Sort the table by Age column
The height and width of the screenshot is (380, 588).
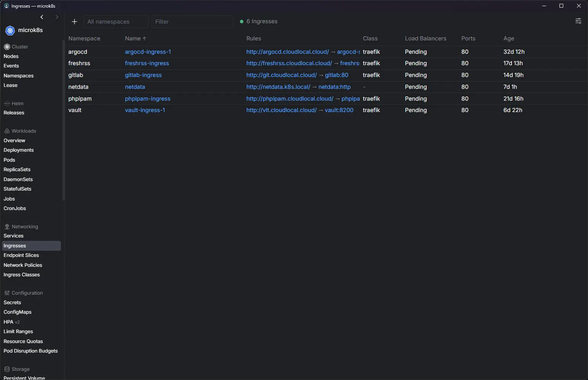[x=508, y=38]
